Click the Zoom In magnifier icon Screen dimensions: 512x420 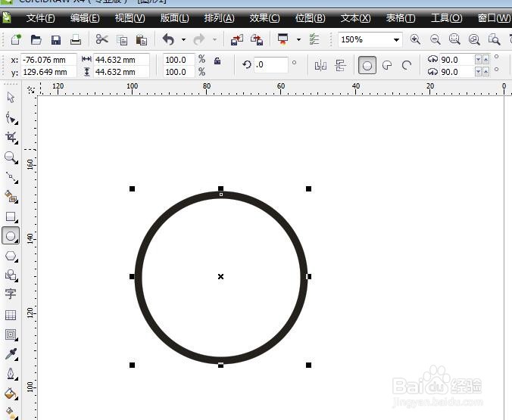click(415, 39)
